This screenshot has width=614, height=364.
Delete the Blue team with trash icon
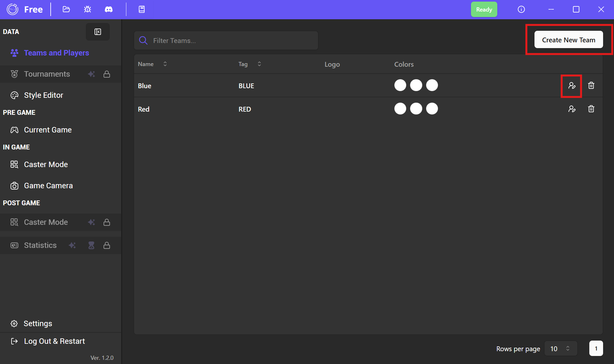click(x=591, y=86)
